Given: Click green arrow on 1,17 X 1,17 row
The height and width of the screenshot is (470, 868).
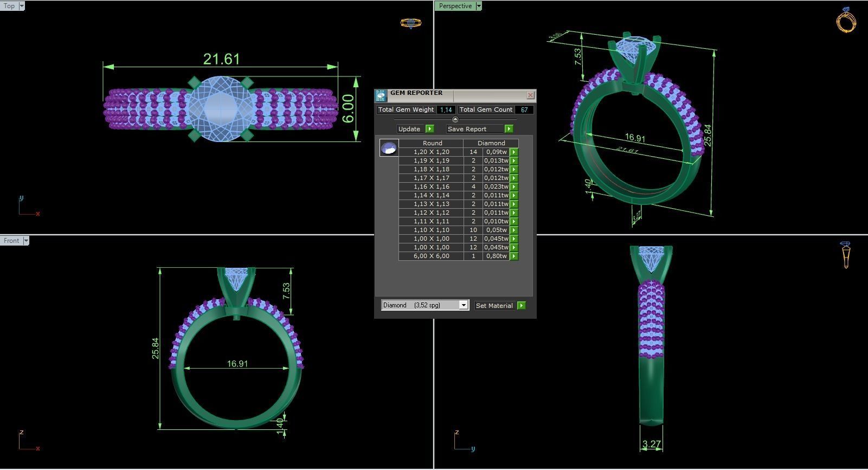Looking at the screenshot, I should click(514, 178).
